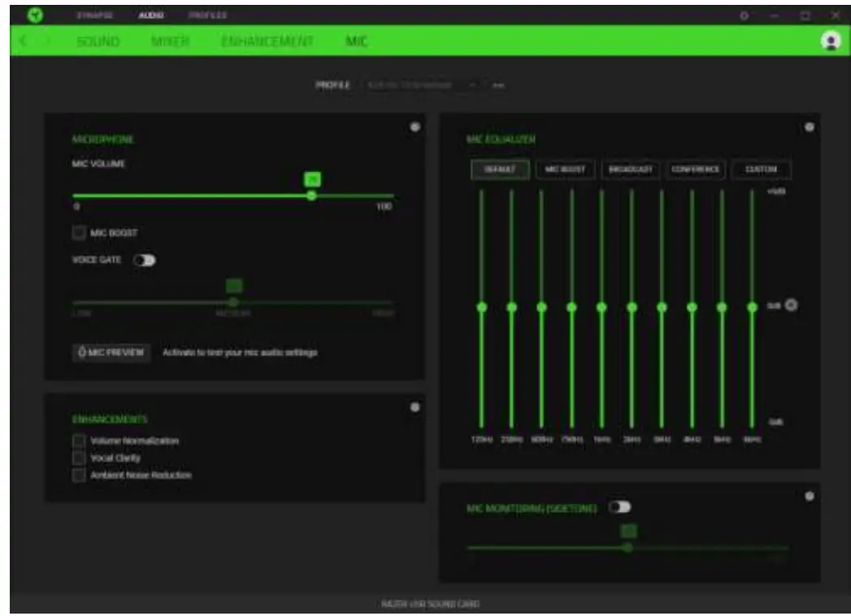Viewport: 851px width, 616px height.
Task: Click the Mic Preview button
Action: click(x=111, y=352)
